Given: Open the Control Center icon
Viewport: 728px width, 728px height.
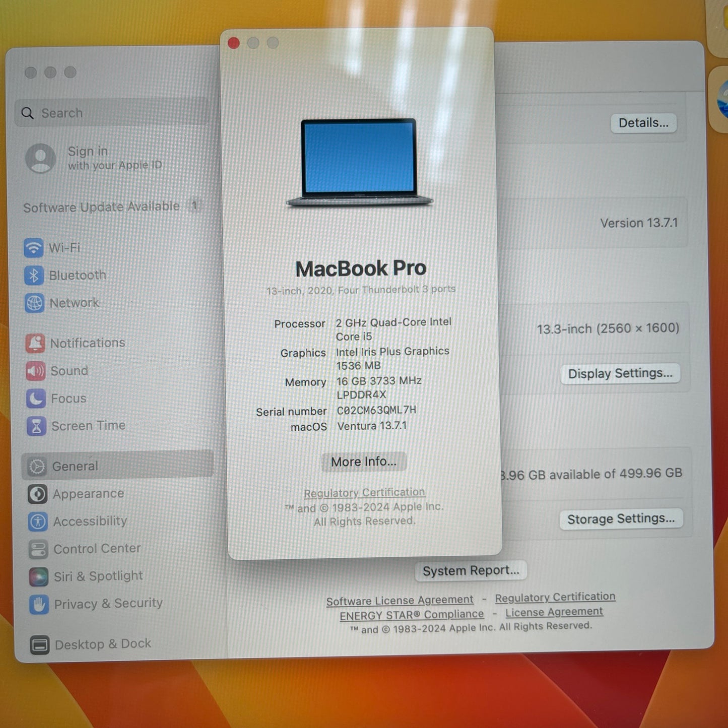Looking at the screenshot, I should (38, 549).
